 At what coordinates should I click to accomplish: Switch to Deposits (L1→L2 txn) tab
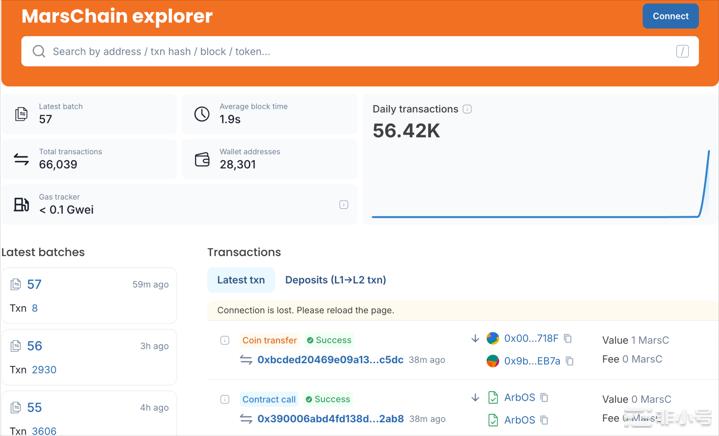(335, 280)
